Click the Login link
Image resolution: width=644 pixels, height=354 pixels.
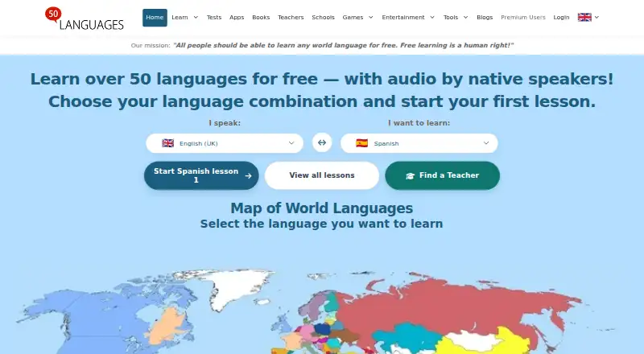click(x=561, y=18)
